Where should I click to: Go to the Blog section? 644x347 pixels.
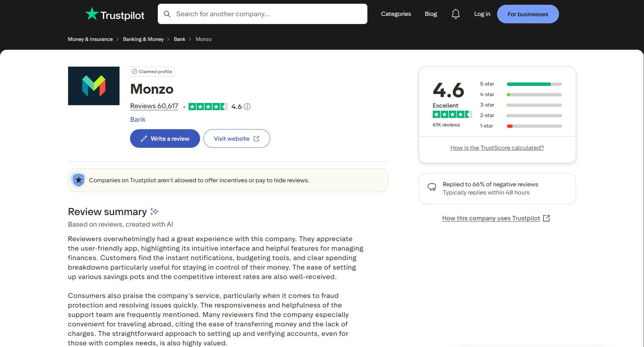431,14
